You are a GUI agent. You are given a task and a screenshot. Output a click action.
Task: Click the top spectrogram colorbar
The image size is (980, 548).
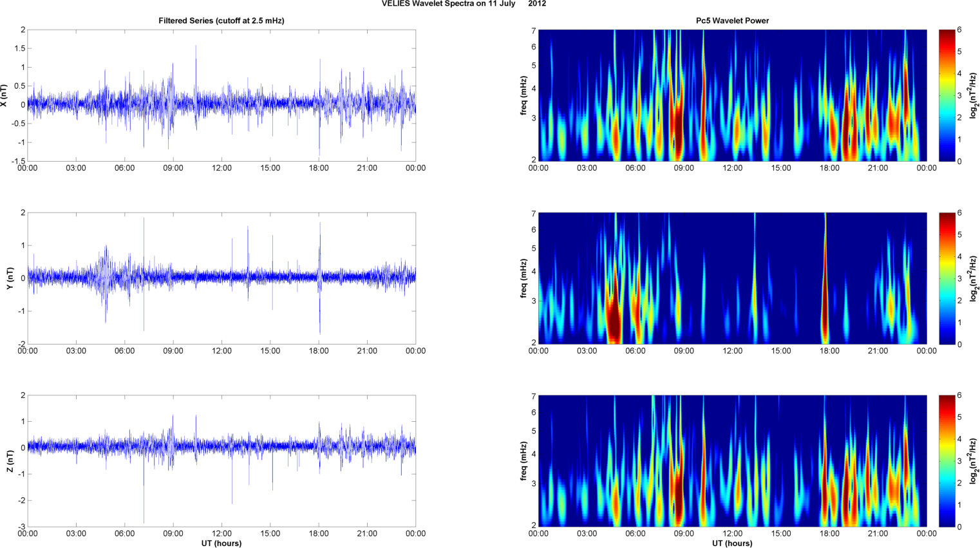(x=947, y=95)
